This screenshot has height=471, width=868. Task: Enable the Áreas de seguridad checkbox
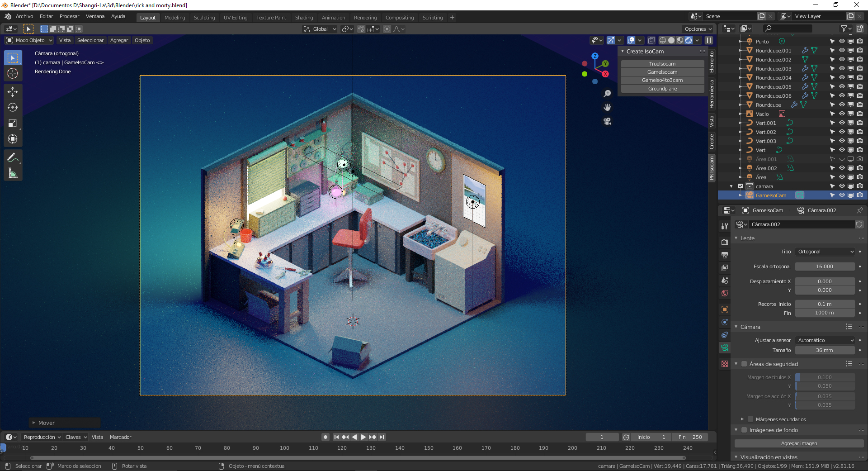point(744,364)
